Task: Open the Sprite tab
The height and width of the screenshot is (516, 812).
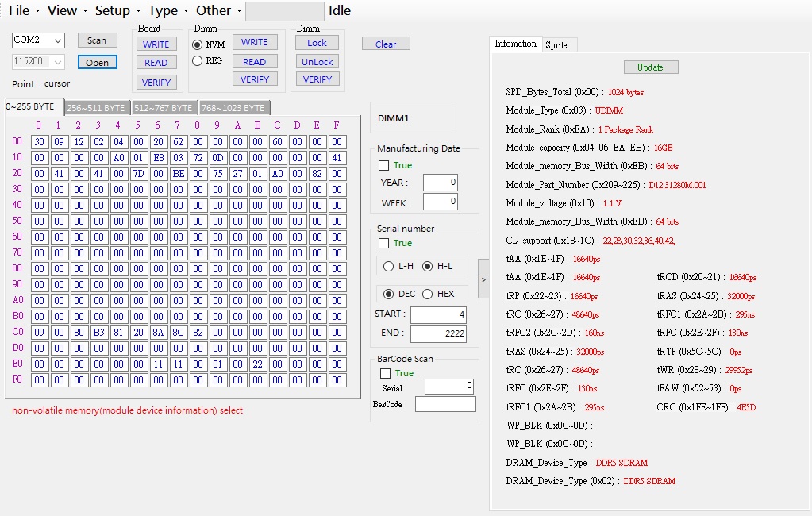Action: point(556,45)
